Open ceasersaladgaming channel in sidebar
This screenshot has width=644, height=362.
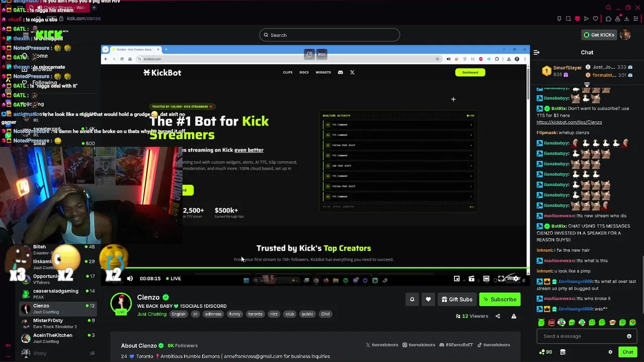click(57, 294)
